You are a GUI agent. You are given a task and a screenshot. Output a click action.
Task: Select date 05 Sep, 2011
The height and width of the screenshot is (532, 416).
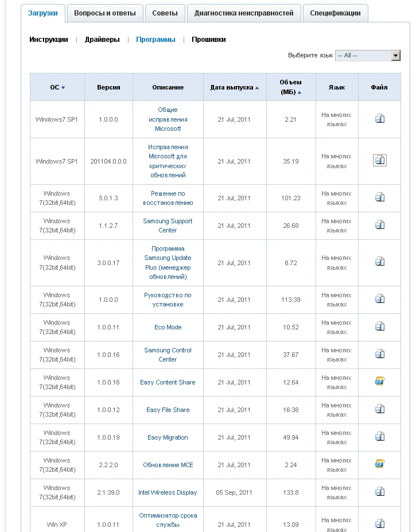234,492
